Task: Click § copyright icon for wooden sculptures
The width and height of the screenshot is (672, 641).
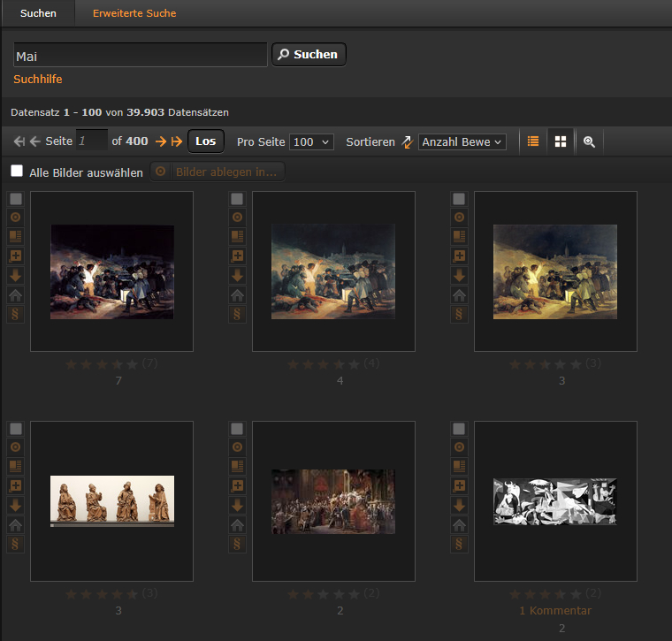Action: [15, 544]
